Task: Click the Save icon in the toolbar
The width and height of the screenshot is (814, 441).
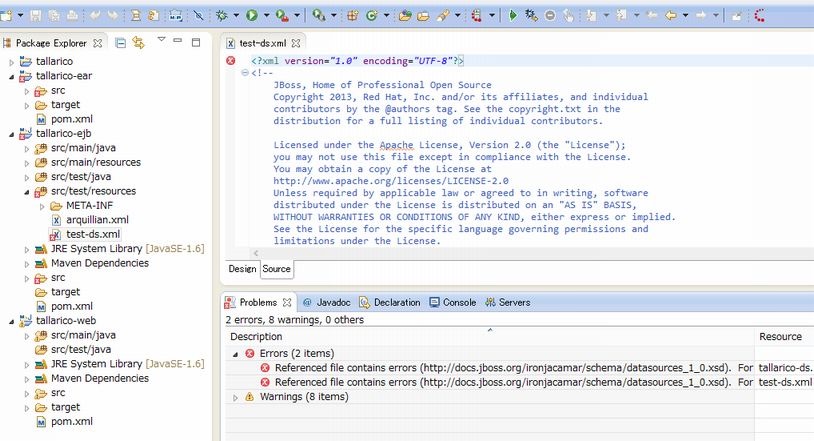Action: tap(35, 16)
